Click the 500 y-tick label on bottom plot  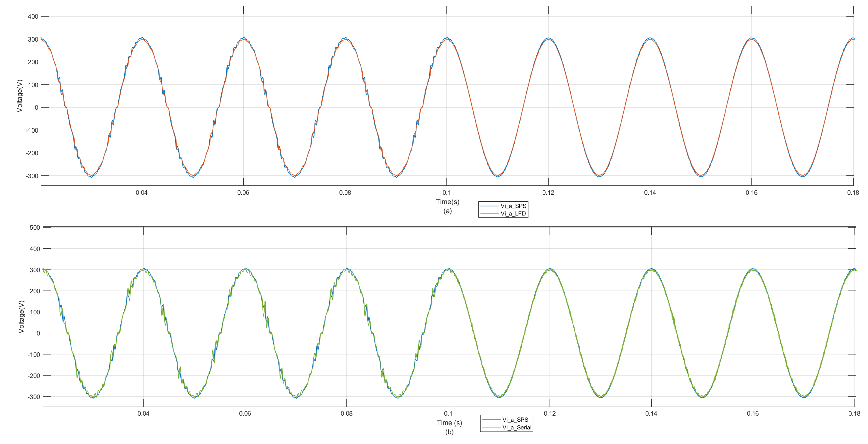coord(35,228)
